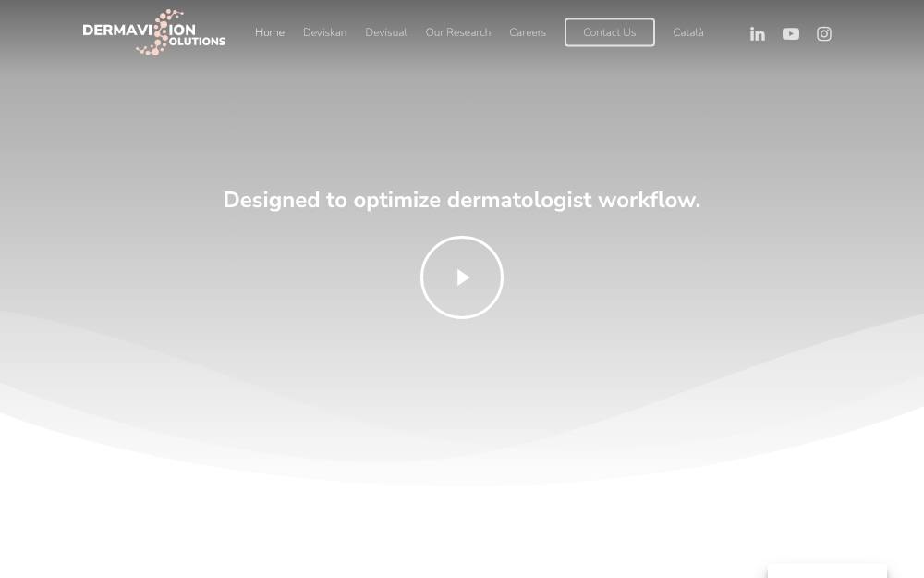Go to the Home menu item

pos(270,32)
